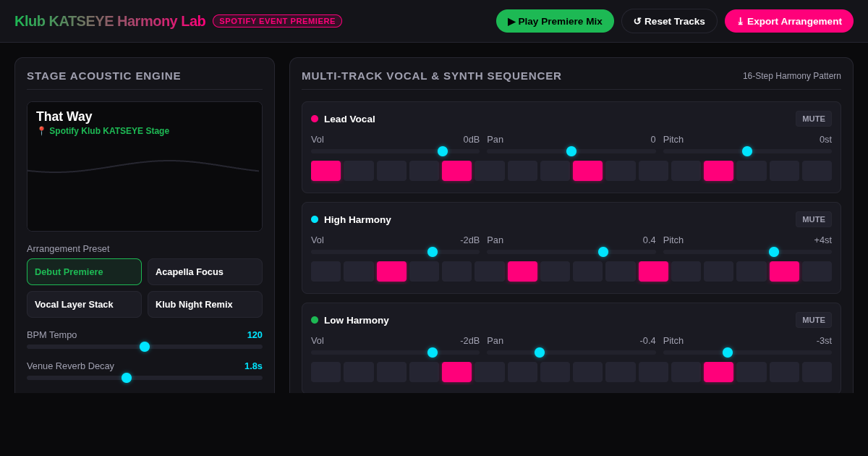Change the Lead Vocal volume slider
This screenshot has width=868, height=456.
[x=395, y=151]
